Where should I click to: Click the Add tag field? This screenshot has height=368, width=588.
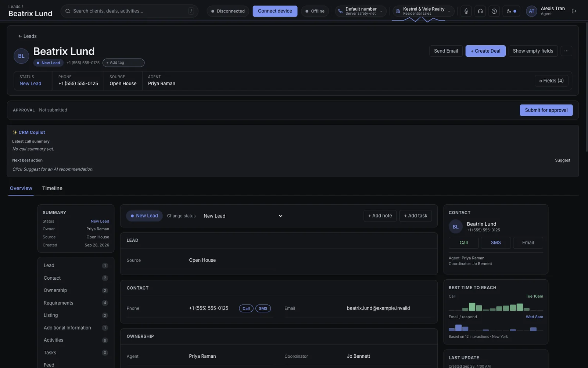pyautogui.click(x=123, y=63)
